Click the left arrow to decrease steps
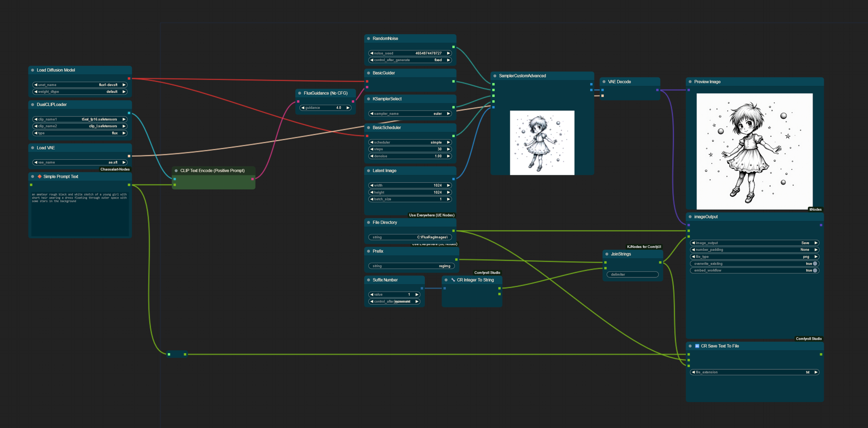Image resolution: width=868 pixels, height=428 pixels. pyautogui.click(x=372, y=149)
